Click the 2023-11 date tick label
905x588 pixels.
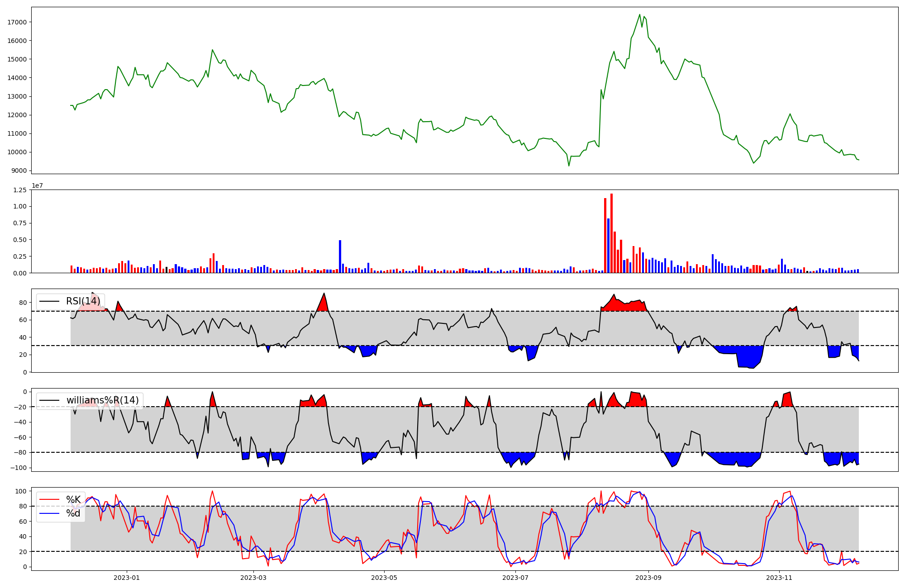click(780, 578)
